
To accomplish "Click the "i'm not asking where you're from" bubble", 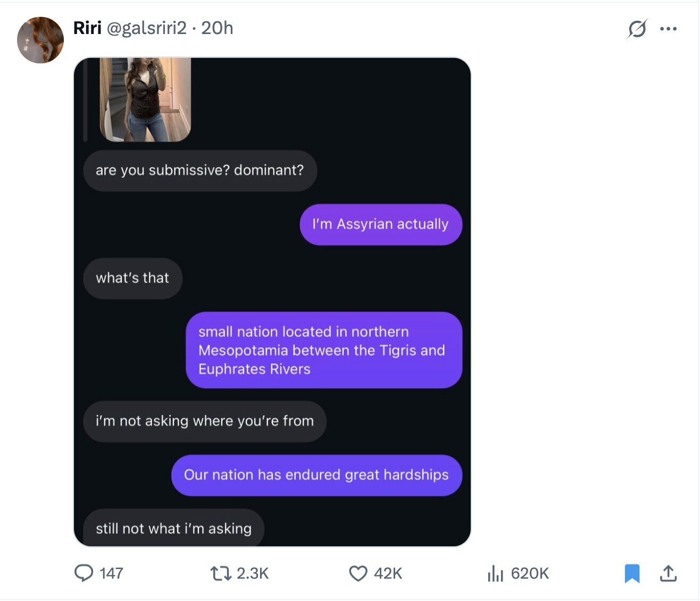I will coord(205,421).
